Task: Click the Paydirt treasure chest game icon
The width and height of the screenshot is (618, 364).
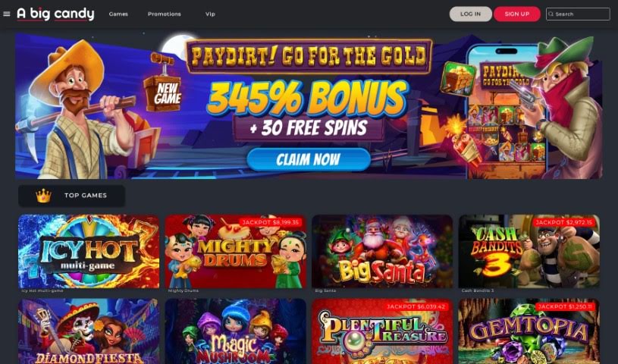Action: pyautogui.click(x=459, y=78)
